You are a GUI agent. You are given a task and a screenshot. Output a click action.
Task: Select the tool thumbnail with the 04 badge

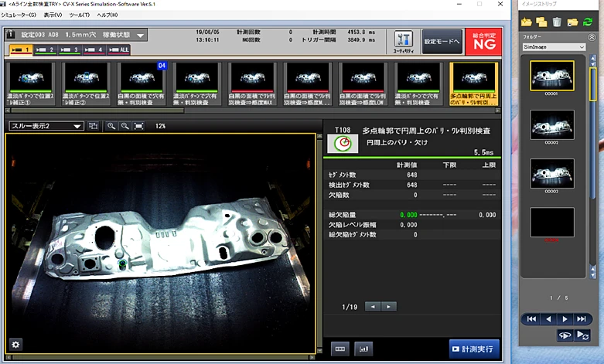pos(142,84)
